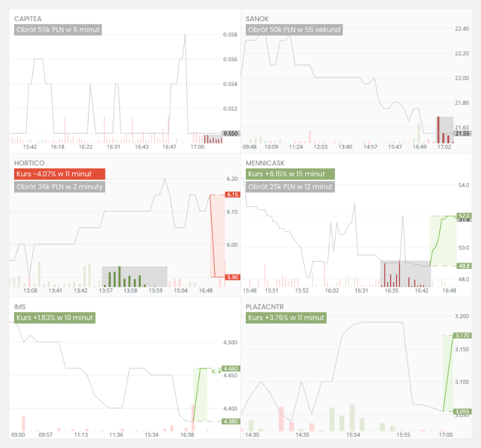
Task: Click the 50.0 axis value on MENNICASK
Action: [x=463, y=248]
